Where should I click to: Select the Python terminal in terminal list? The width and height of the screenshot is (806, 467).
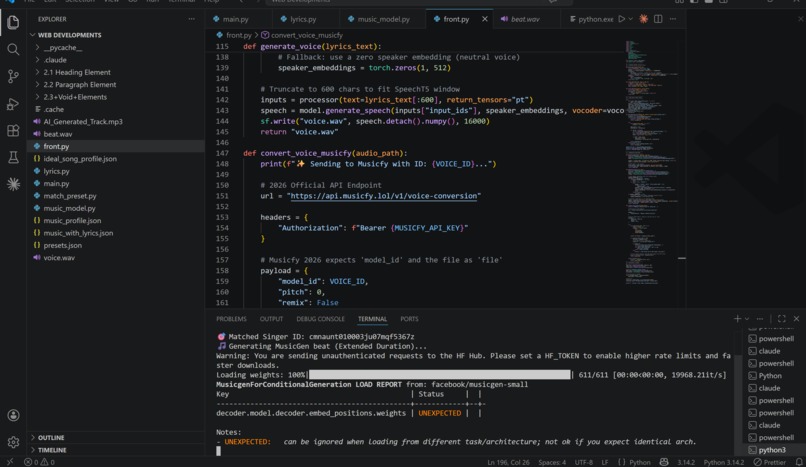pos(770,376)
